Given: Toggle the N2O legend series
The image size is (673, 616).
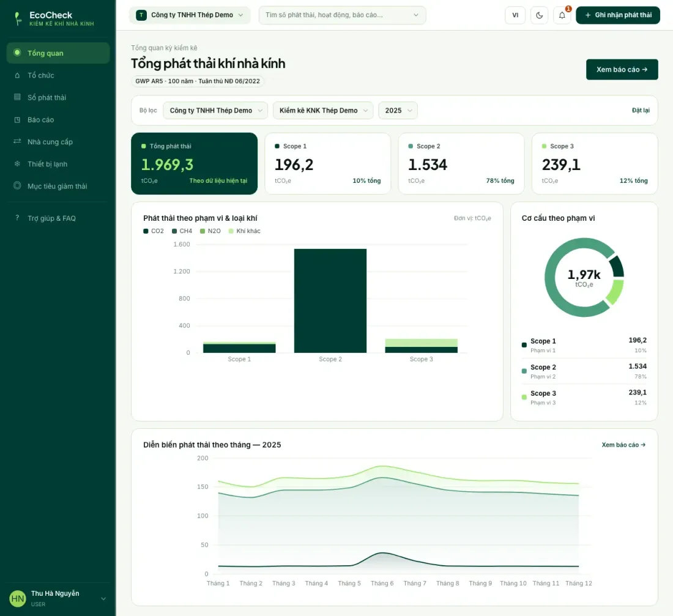Looking at the screenshot, I should (210, 231).
